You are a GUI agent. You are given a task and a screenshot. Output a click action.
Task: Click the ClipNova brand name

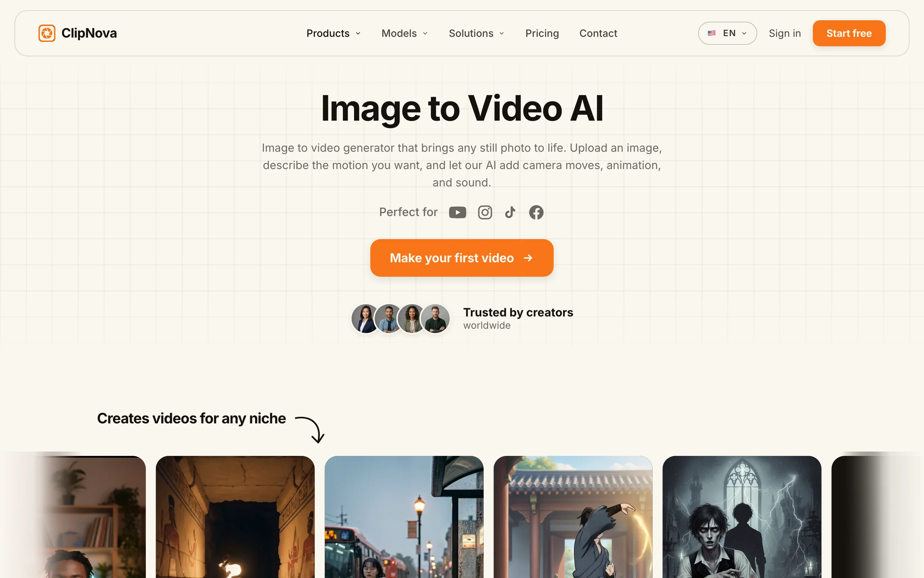(x=89, y=33)
